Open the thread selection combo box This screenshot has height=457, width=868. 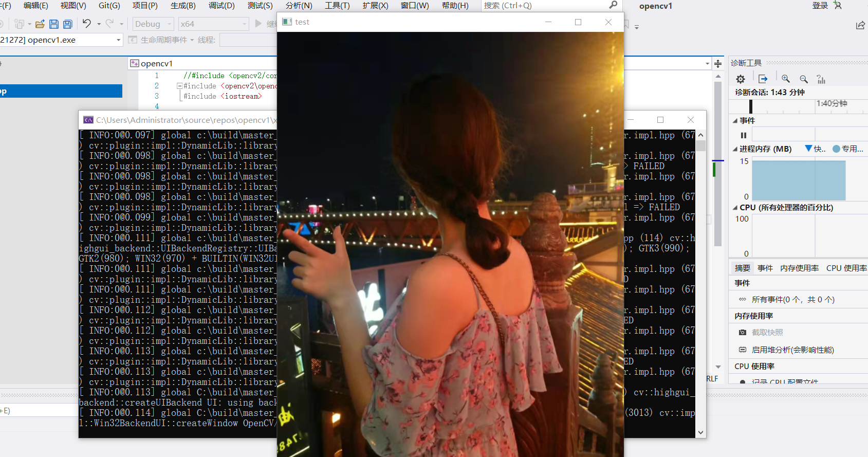[249, 40]
